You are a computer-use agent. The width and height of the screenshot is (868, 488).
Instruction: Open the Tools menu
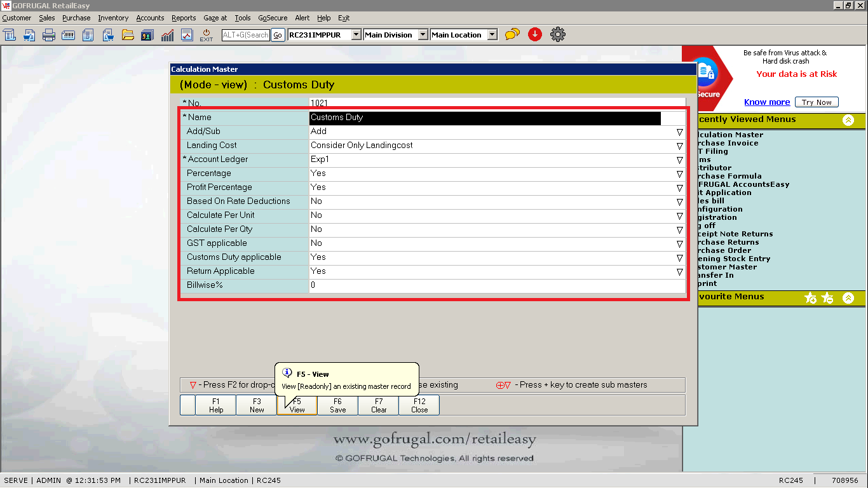243,18
